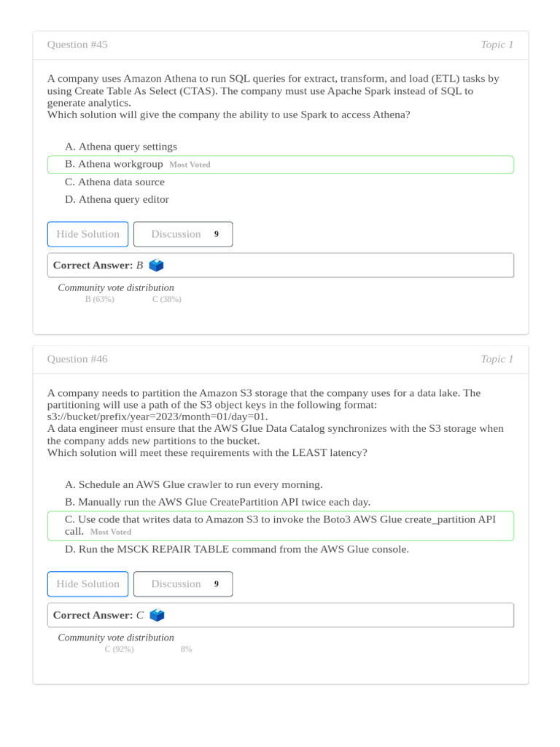Pick option D. Run MSCK REPAIR TABLE
This screenshot has width=560, height=747.
pyautogui.click(x=237, y=549)
